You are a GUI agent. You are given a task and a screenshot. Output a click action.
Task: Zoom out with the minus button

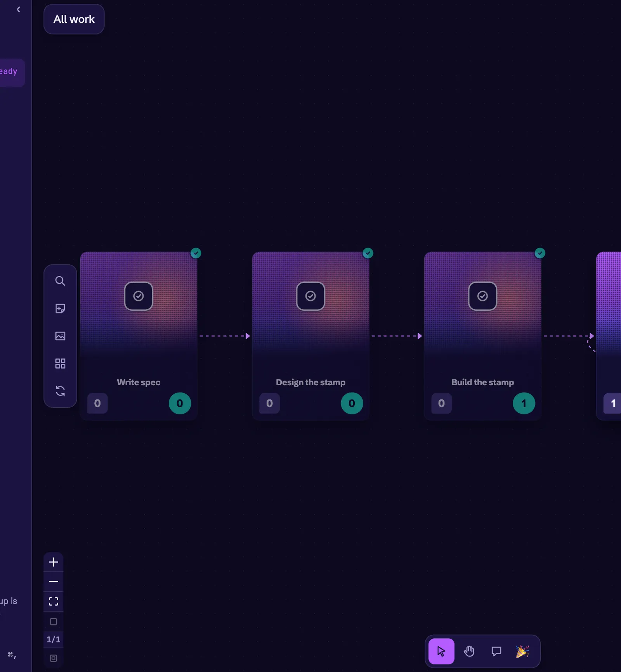[54, 582]
